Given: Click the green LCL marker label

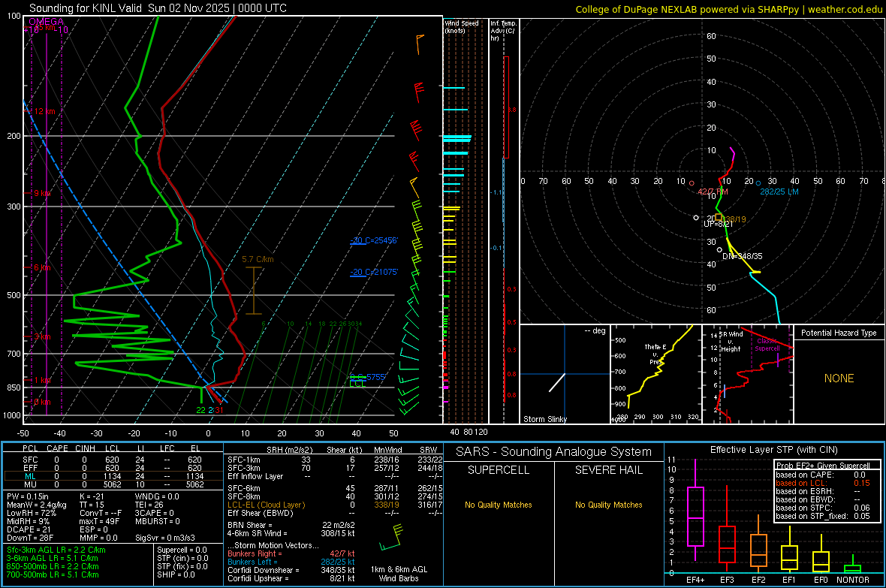Looking at the screenshot, I should pyautogui.click(x=357, y=384).
